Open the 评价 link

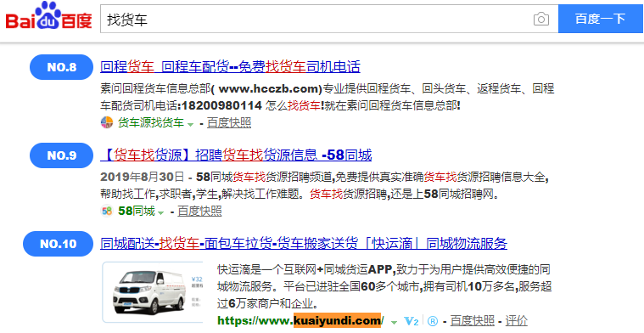point(516,320)
